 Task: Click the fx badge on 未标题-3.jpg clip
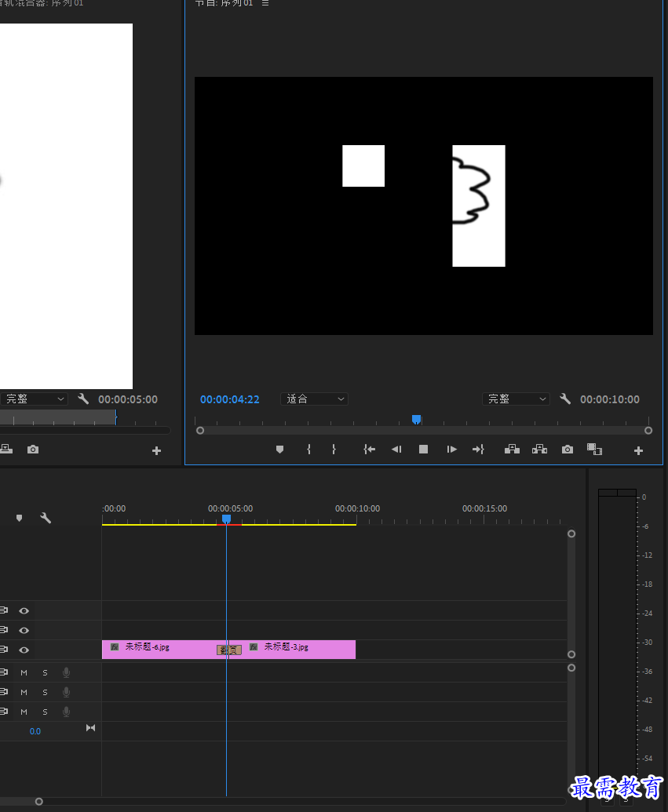(254, 646)
